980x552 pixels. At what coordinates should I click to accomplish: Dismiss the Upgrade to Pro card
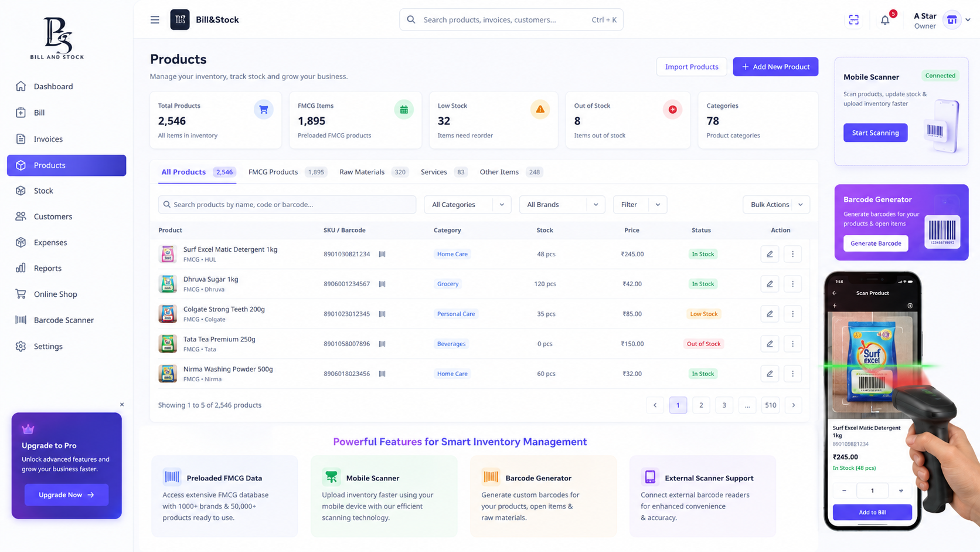122,405
